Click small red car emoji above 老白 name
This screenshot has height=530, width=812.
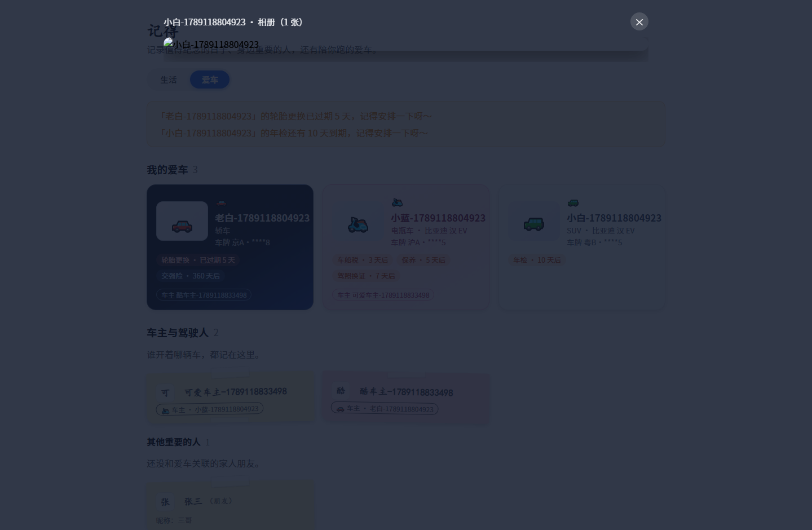[x=221, y=203]
